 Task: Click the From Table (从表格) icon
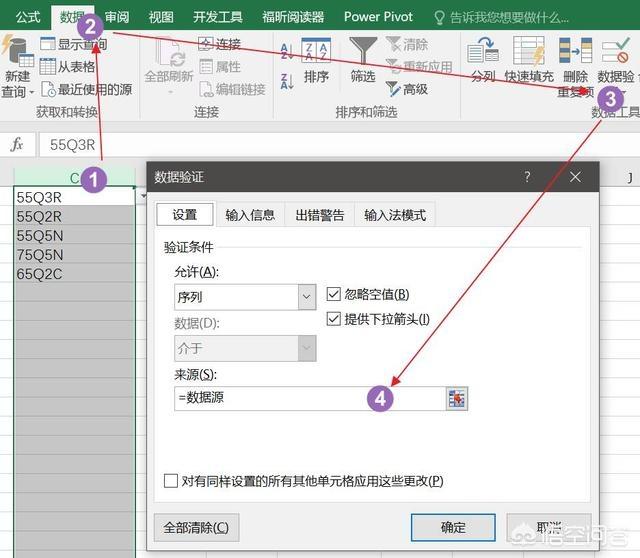tap(47, 66)
